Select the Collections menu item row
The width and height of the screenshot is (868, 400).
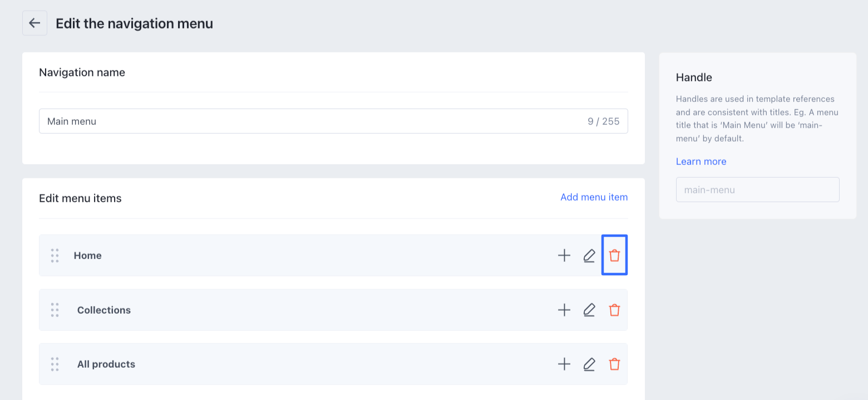pos(278,310)
